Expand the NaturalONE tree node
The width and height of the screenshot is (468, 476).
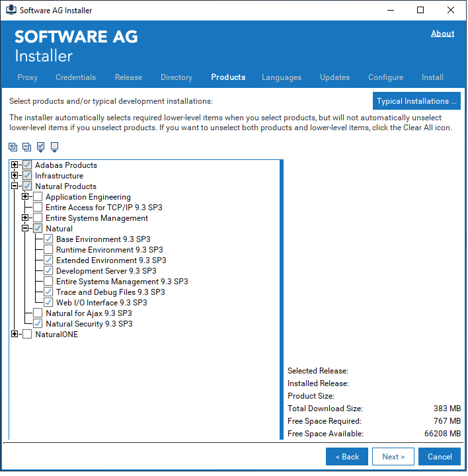pos(15,335)
